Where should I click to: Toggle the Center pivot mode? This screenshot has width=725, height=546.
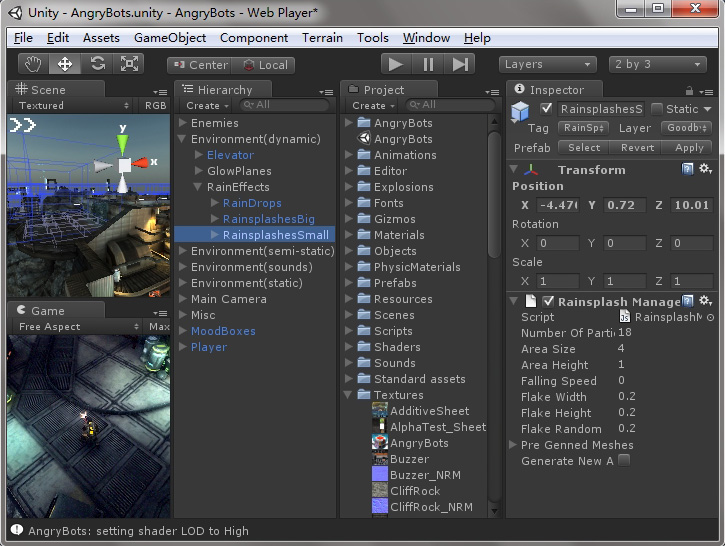[x=200, y=65]
